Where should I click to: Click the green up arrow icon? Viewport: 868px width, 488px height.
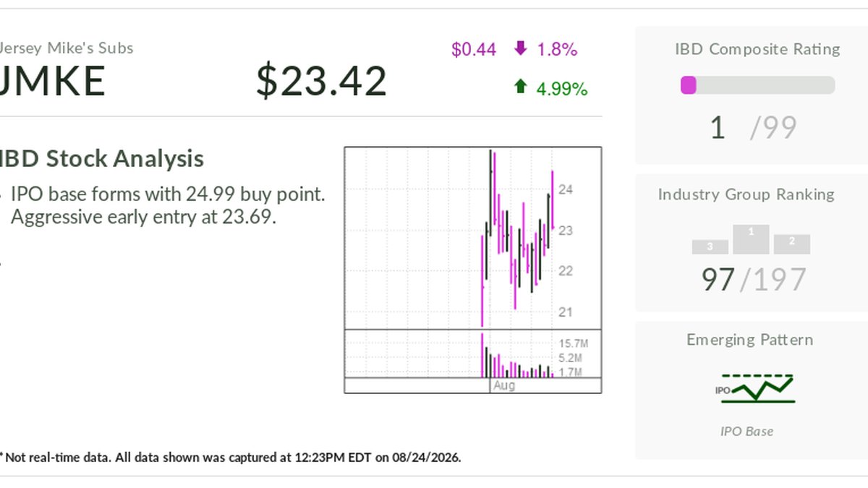tap(520, 87)
